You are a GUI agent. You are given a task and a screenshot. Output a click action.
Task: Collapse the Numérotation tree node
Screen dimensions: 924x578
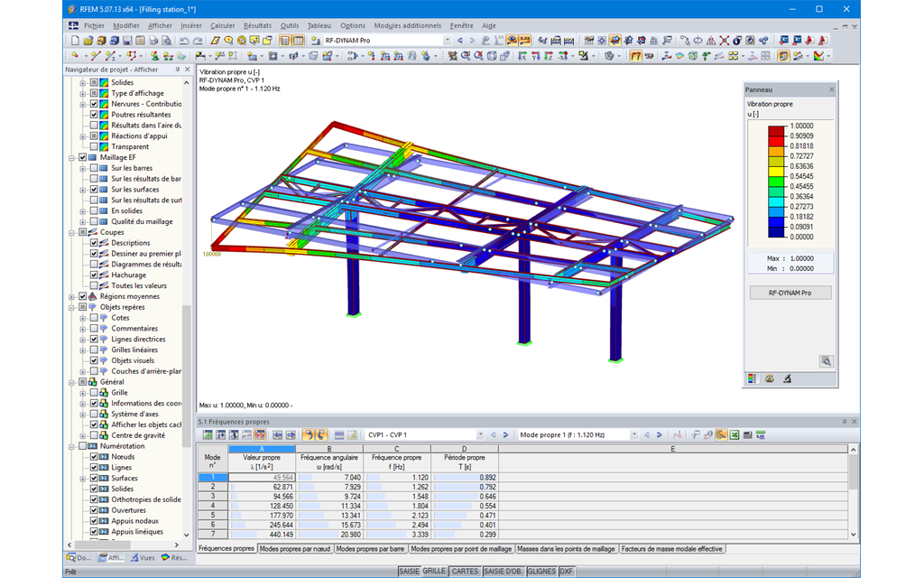pyautogui.click(x=69, y=446)
